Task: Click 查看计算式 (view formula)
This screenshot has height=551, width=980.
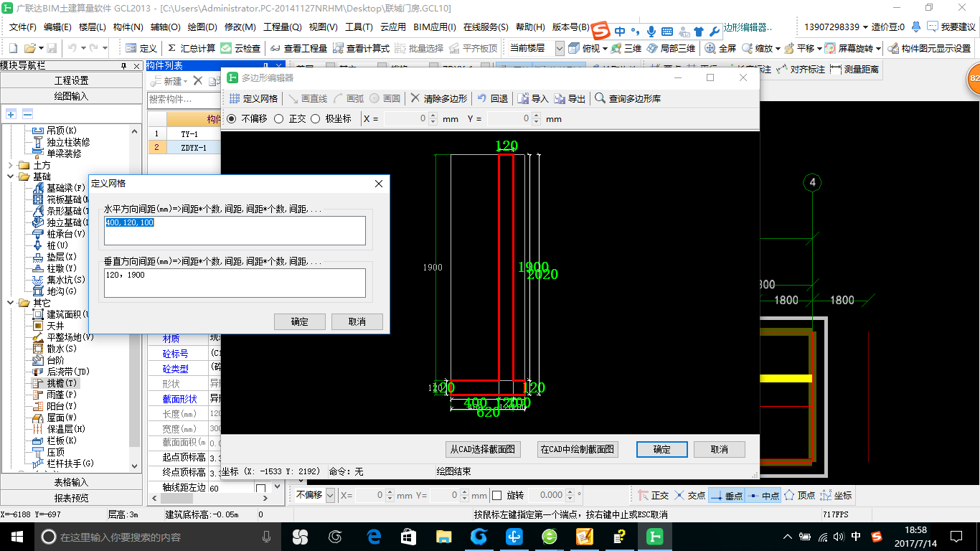Action: (360, 48)
